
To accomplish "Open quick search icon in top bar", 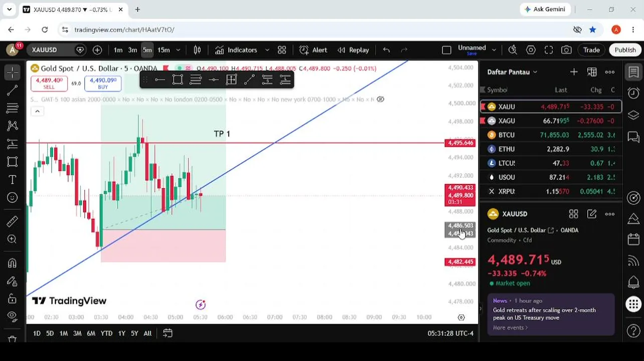I will pos(513,50).
